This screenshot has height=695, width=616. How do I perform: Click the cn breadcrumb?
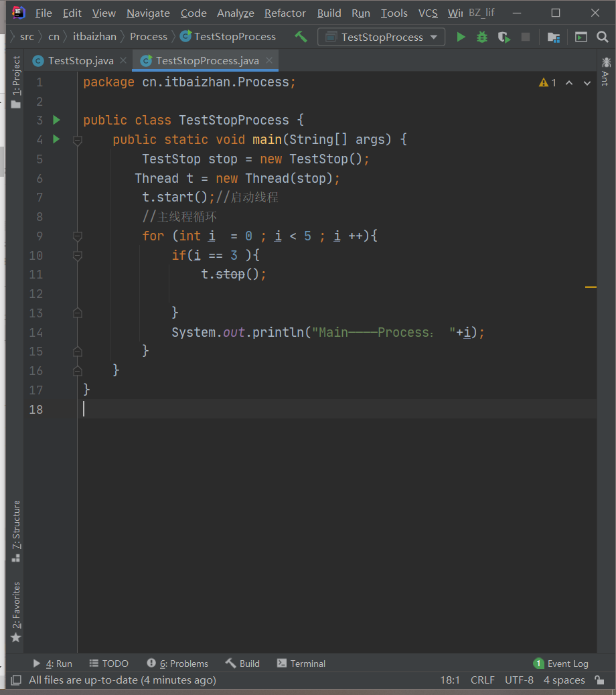click(54, 37)
